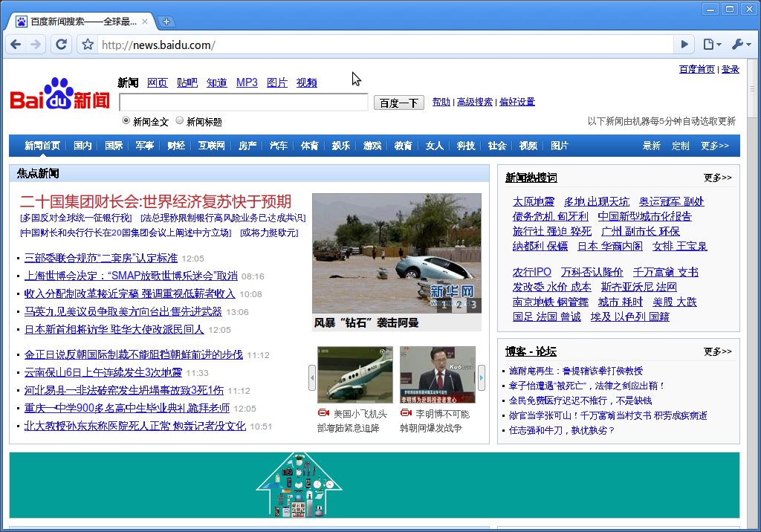The height and width of the screenshot is (532, 761).
Task: Click the 李明博 speech video thumbnail
Action: click(438, 374)
